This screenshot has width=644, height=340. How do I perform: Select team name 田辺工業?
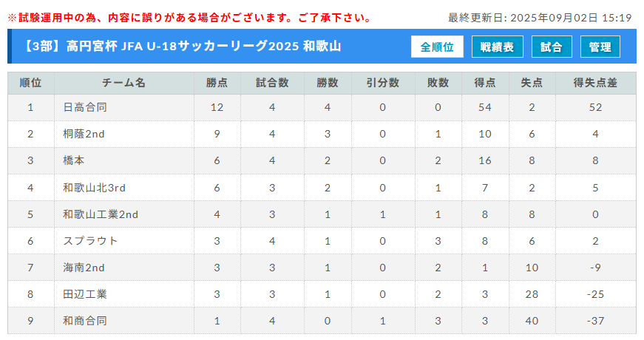point(85,294)
